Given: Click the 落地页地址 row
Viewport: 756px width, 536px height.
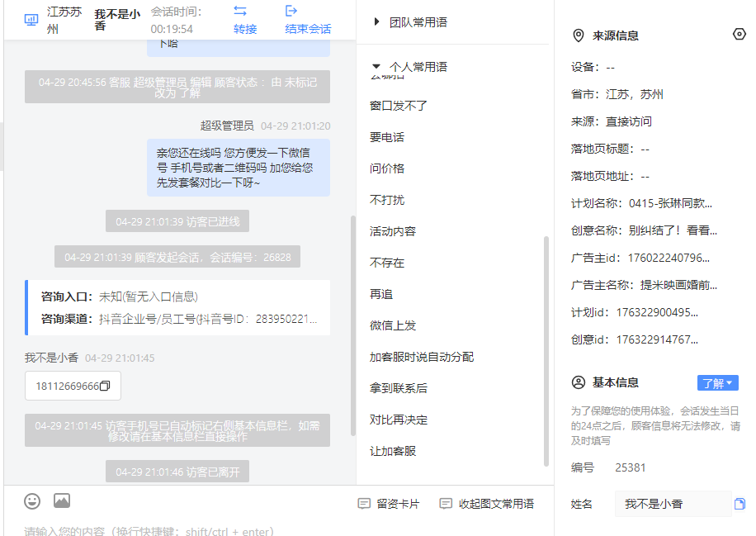Looking at the screenshot, I should click(x=611, y=176).
